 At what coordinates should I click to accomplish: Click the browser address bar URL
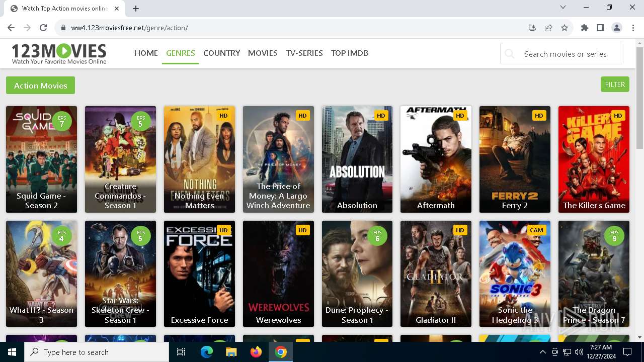(x=129, y=28)
